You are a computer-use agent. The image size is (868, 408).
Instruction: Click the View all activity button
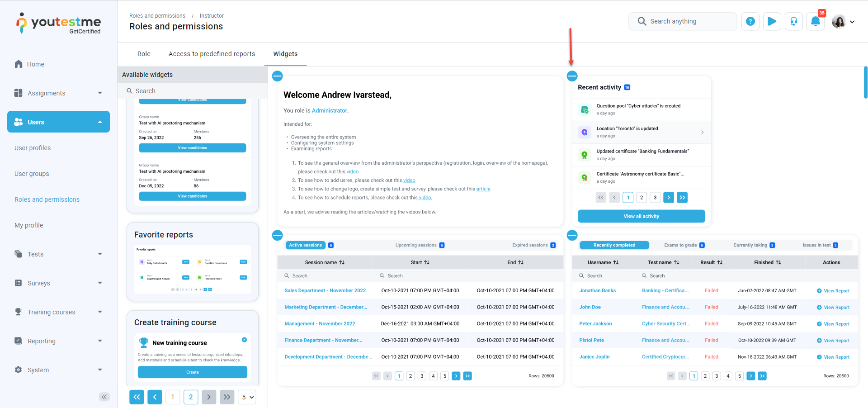[x=641, y=216]
